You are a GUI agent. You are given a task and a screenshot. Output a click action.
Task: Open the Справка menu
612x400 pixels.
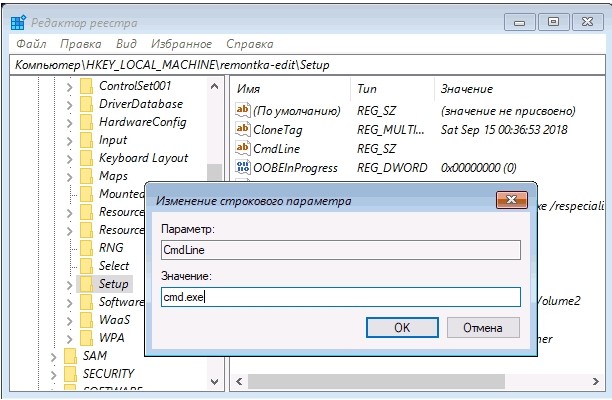pos(250,44)
